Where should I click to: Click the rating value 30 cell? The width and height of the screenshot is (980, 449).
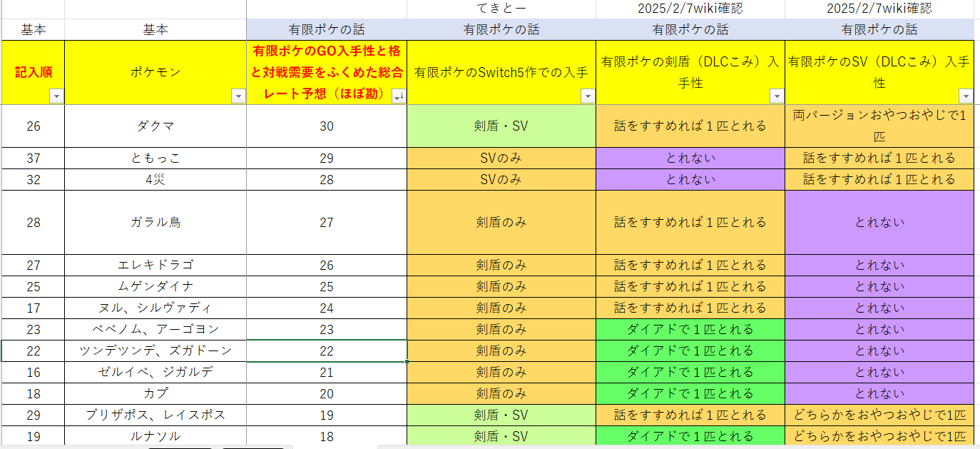(327, 126)
